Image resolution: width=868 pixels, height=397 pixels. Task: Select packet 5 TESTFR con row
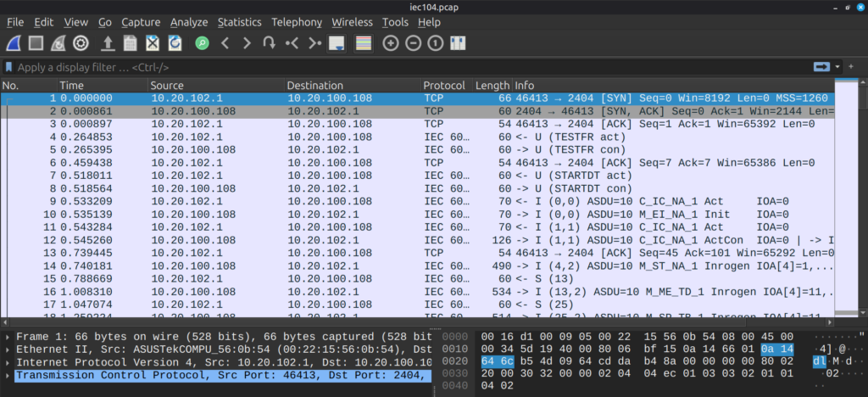point(417,149)
